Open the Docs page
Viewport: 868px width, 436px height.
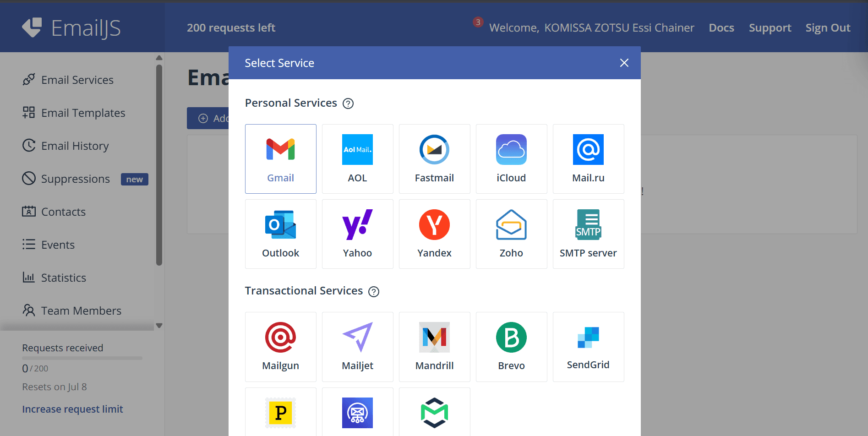point(721,27)
